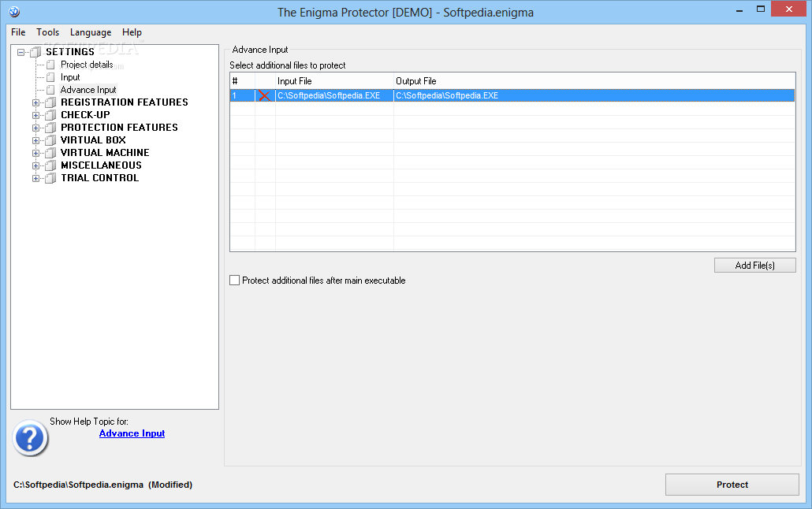
Task: Click the Advance Input page icon in the tree
Action: pyautogui.click(x=50, y=90)
